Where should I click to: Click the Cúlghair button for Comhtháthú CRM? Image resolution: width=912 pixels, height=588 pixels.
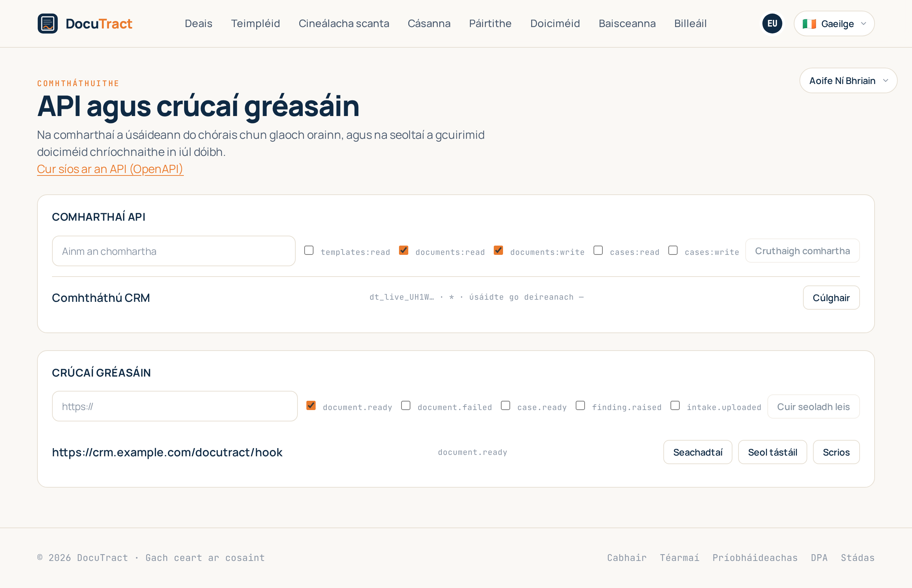[x=831, y=298]
